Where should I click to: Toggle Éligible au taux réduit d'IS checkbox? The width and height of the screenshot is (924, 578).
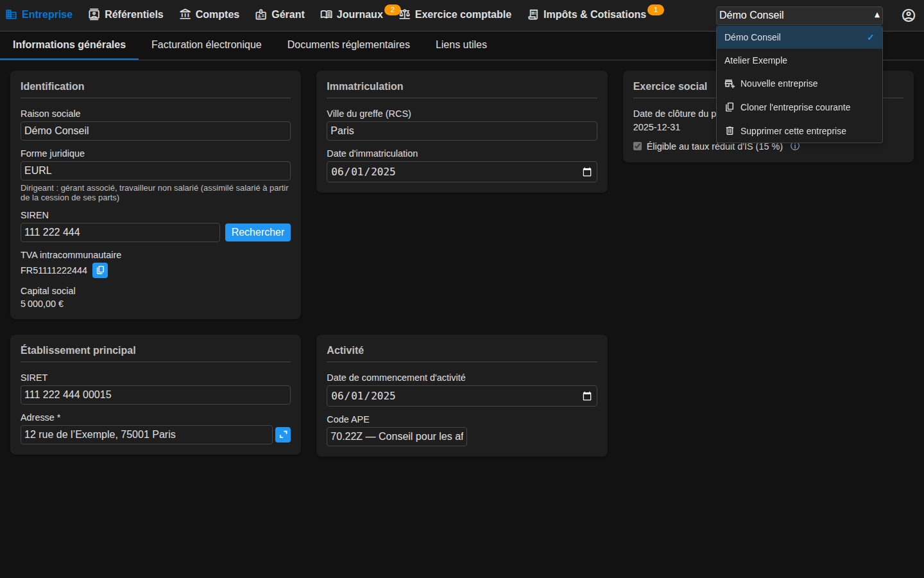click(637, 146)
